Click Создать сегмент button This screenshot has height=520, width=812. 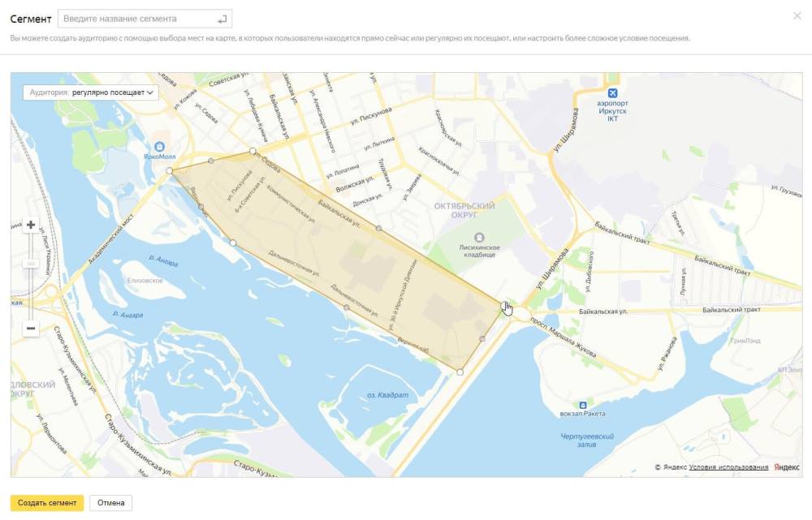coord(46,503)
